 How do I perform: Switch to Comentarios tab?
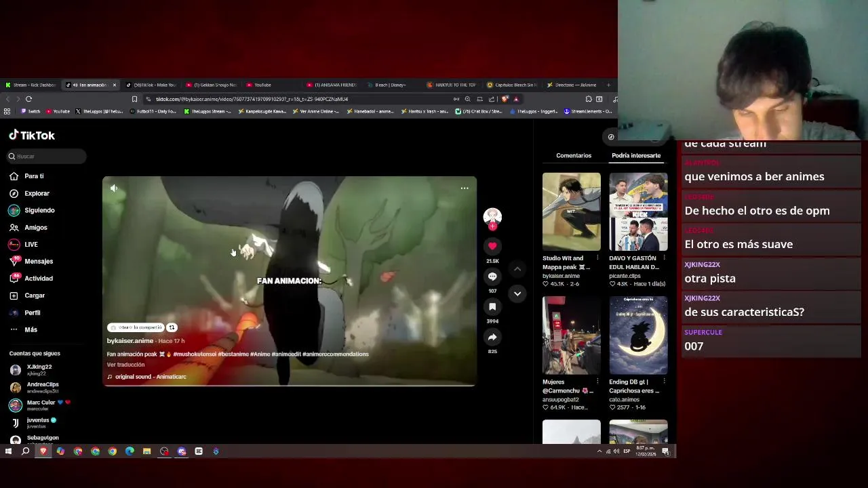[x=574, y=156]
